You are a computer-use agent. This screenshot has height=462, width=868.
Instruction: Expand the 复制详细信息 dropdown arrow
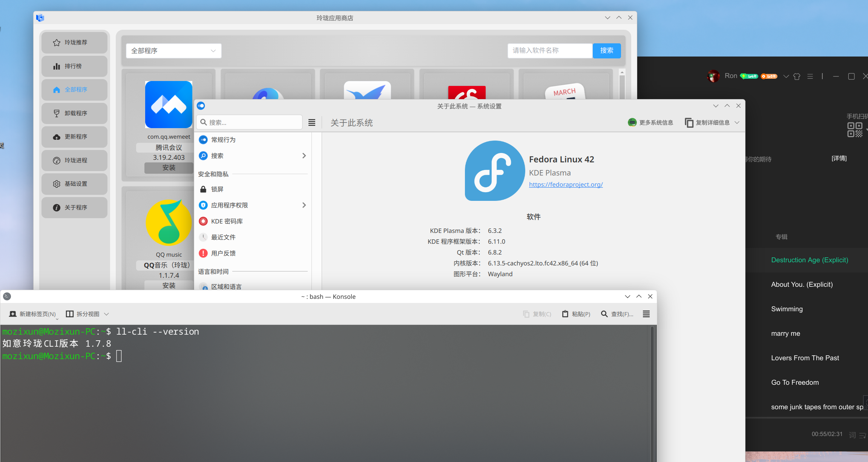pos(737,122)
